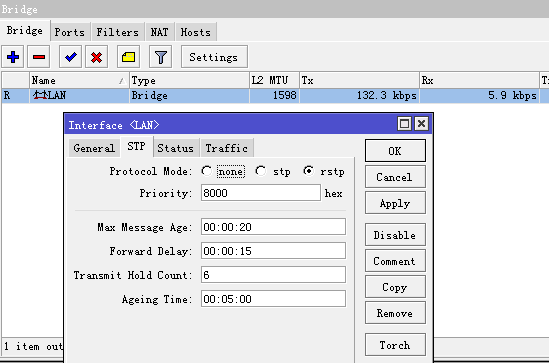
Task: Click the Comment button in the dialog
Action: tap(395, 261)
